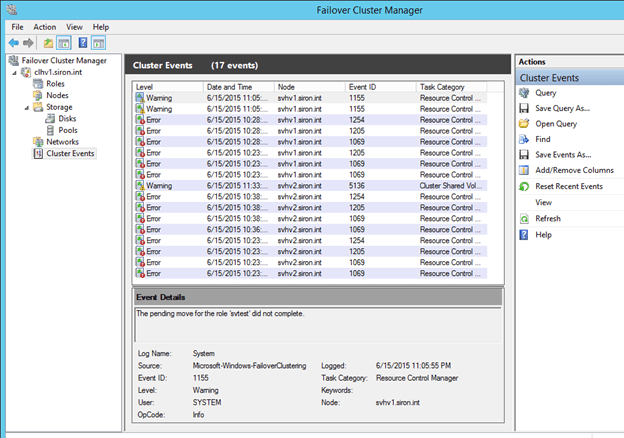624x438 pixels.
Task: Select Networks in the left tree
Action: pyautogui.click(x=62, y=142)
